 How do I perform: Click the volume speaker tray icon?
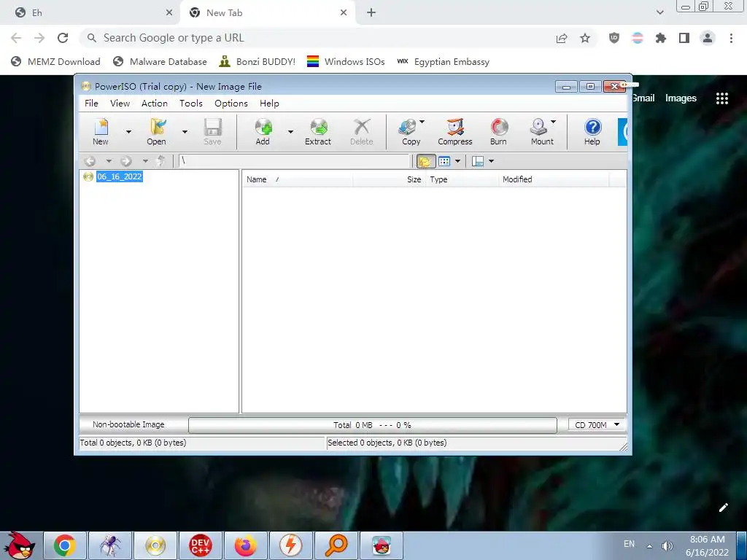coord(667,545)
